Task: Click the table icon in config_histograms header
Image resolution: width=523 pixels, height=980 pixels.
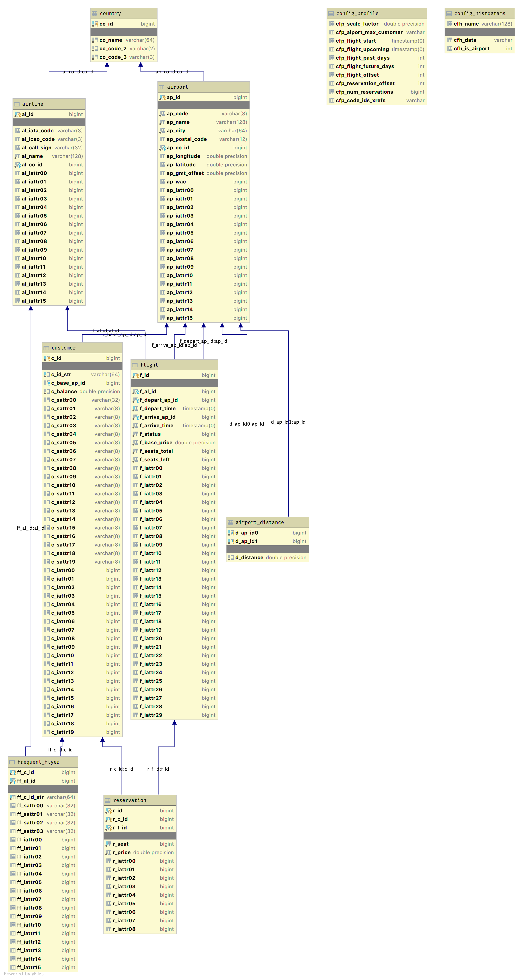Action: 449,13
